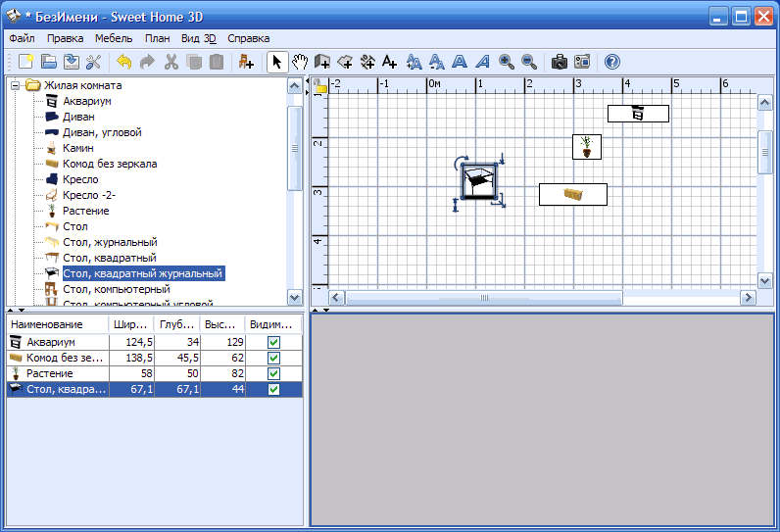Open the Вид 3D menu

coord(198,38)
